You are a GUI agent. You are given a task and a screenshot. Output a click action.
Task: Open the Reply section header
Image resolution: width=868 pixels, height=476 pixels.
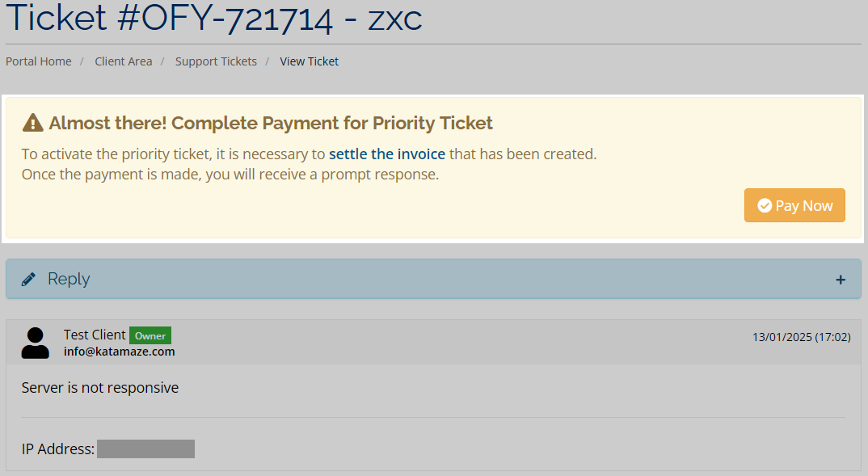pos(433,279)
